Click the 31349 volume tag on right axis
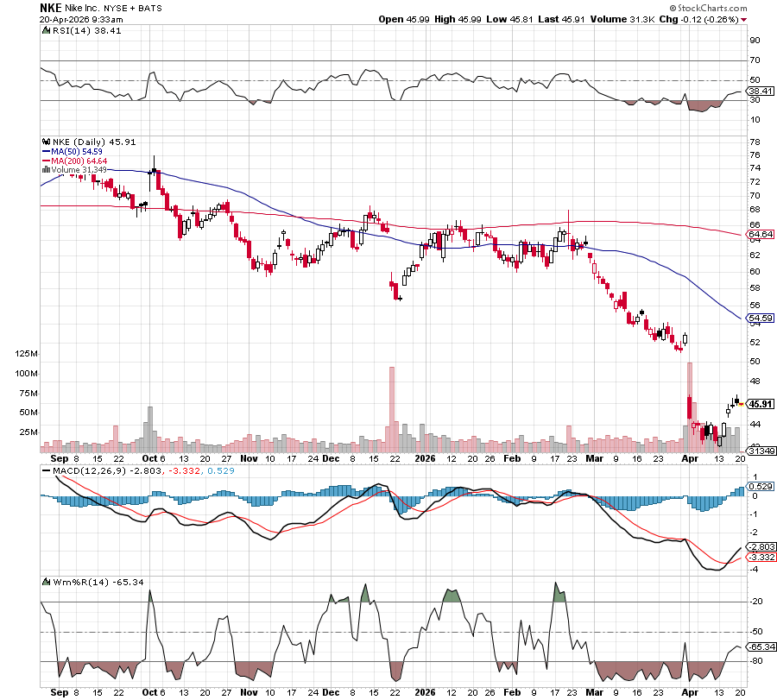 click(760, 451)
